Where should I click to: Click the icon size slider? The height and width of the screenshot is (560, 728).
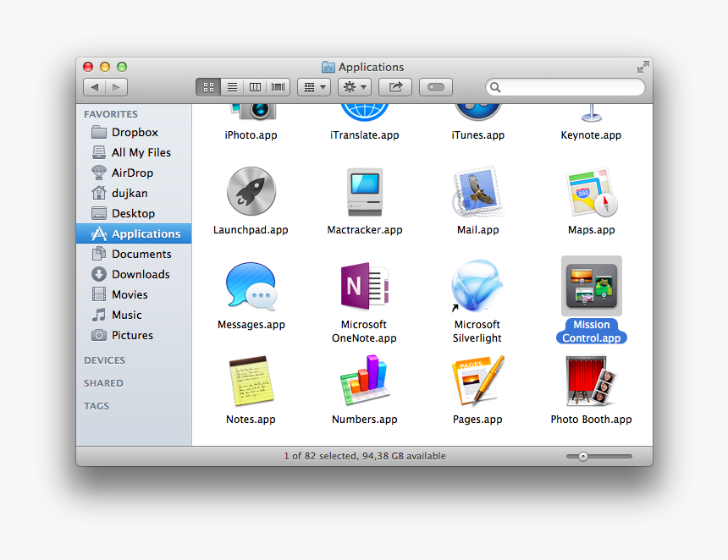click(x=599, y=457)
